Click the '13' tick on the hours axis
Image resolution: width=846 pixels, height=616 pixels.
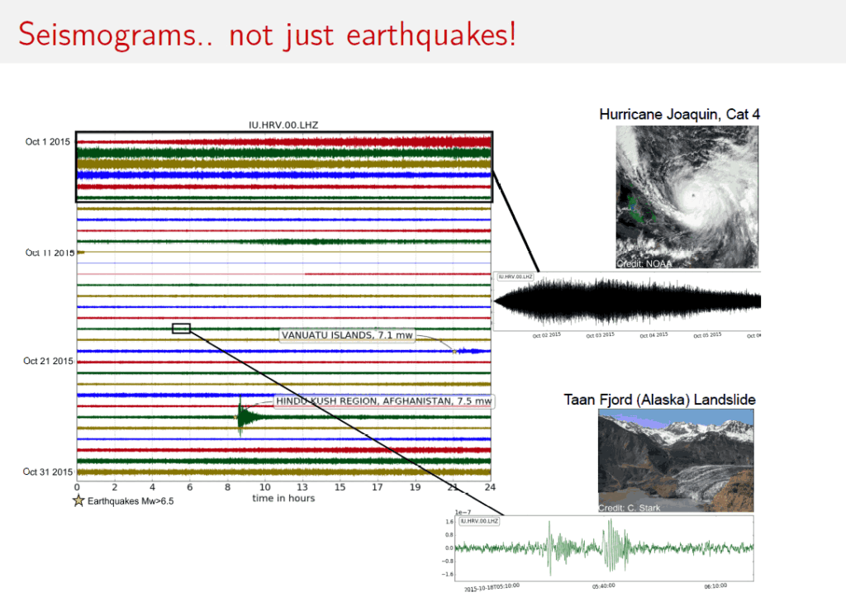(x=302, y=487)
